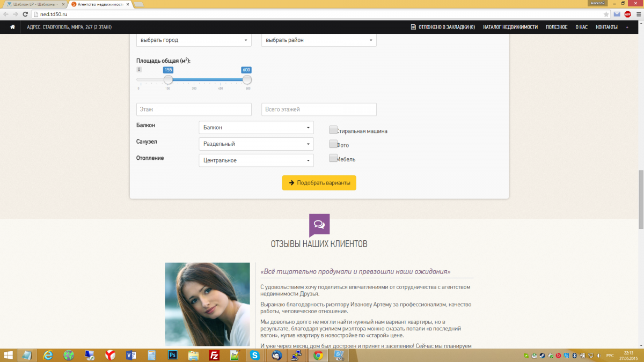Launch Internet Explorer from taskbar

click(48, 355)
